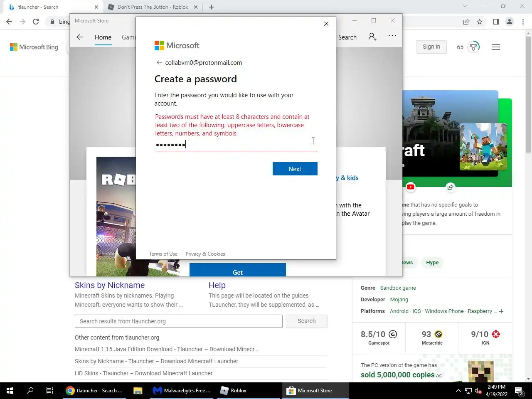Bookmark this page with star icon
Screen dimensions: 532x399
tap(480, 22)
